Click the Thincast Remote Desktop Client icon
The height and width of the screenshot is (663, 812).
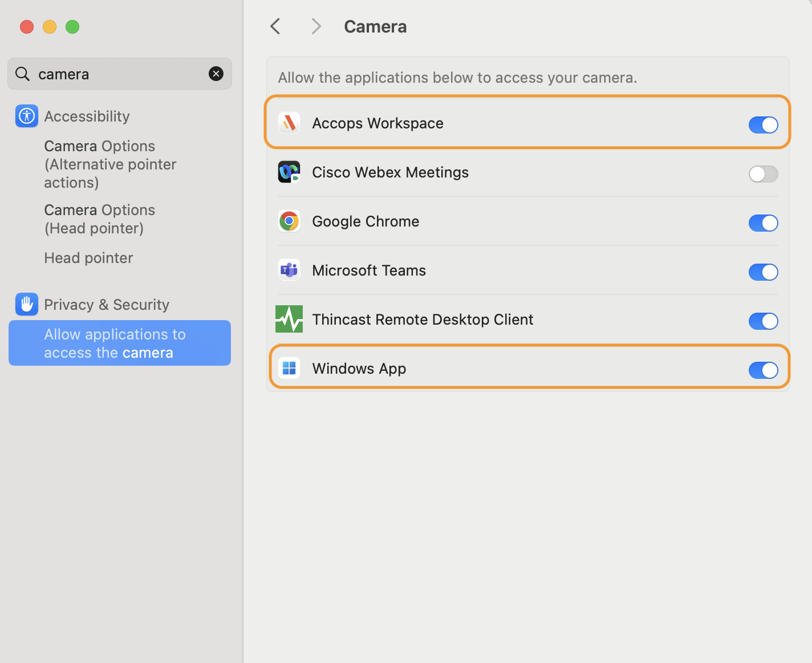(289, 320)
